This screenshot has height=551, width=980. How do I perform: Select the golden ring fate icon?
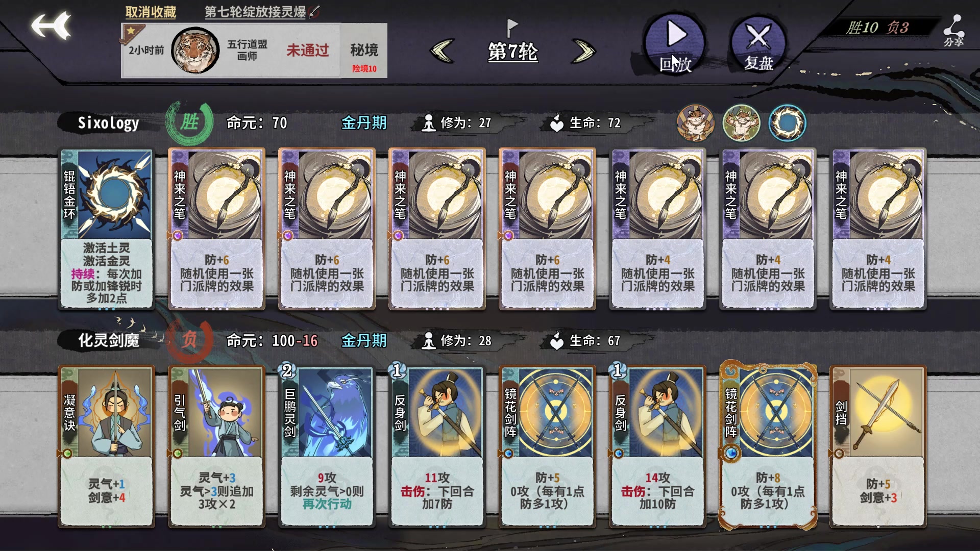tap(787, 123)
